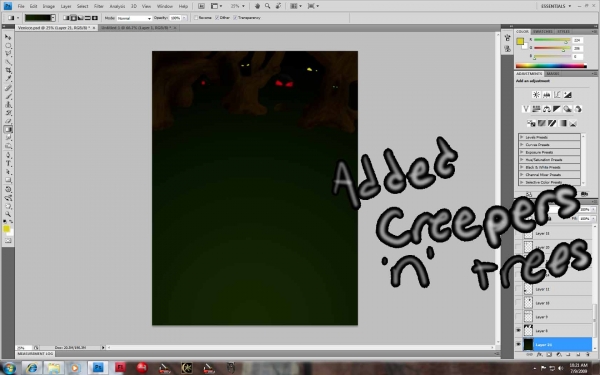
Task: Open the gradient picker dropdown arrow
Action: 53,18
